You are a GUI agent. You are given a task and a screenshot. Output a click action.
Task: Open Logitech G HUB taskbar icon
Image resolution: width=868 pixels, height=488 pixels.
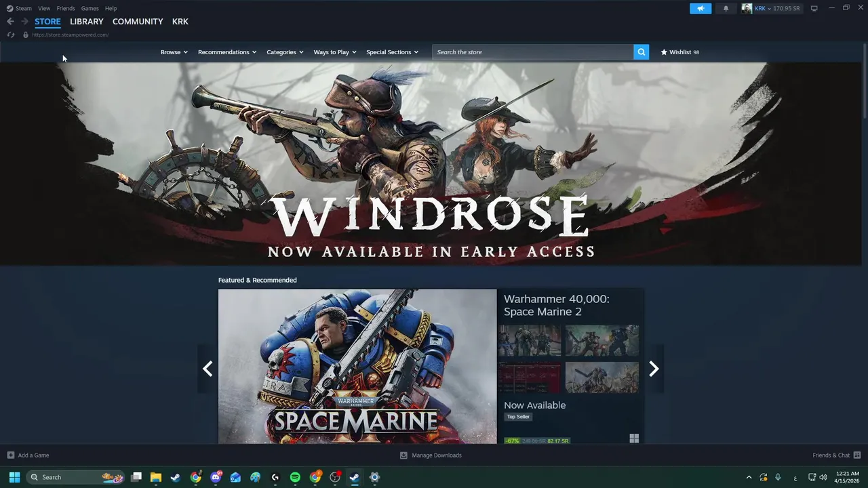[275, 477]
